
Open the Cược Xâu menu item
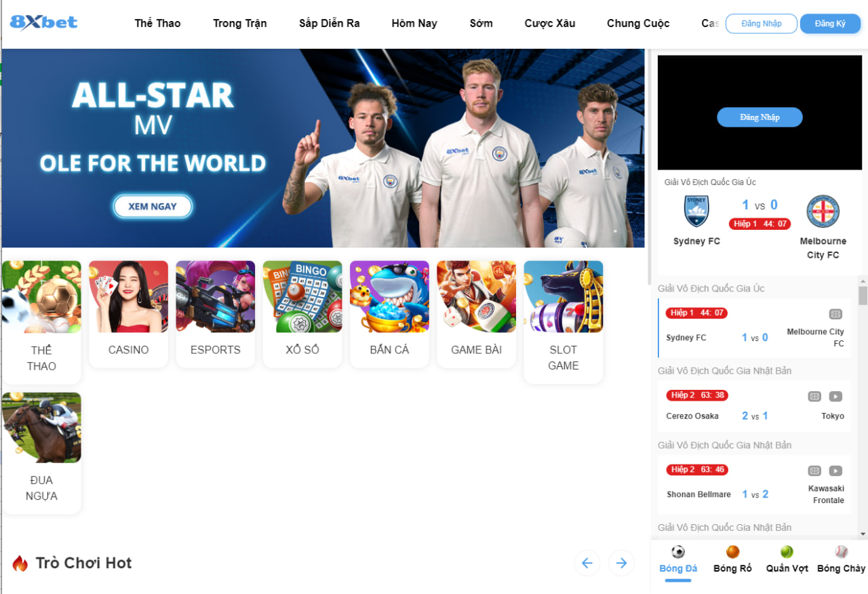550,23
